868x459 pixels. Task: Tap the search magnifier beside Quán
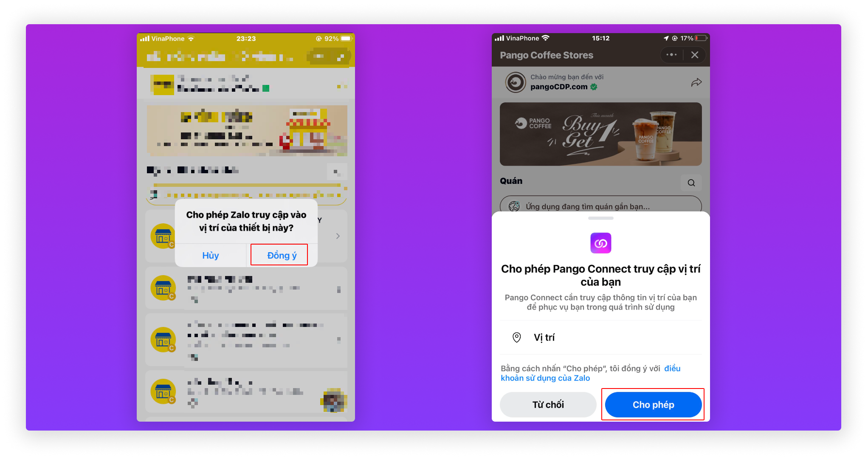tap(691, 183)
